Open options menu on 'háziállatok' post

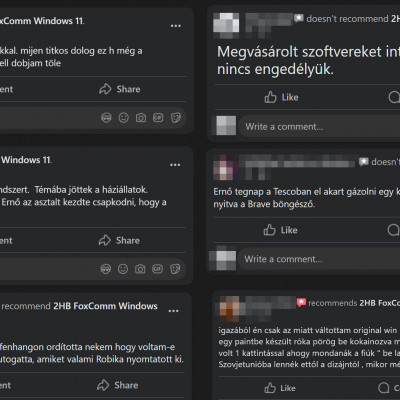click(175, 165)
